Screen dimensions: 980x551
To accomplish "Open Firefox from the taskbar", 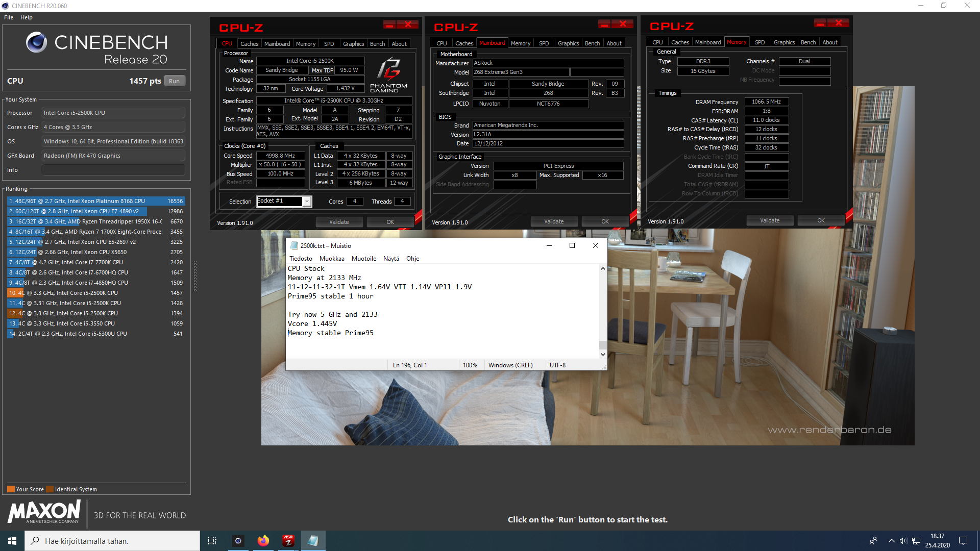I will 263,541.
